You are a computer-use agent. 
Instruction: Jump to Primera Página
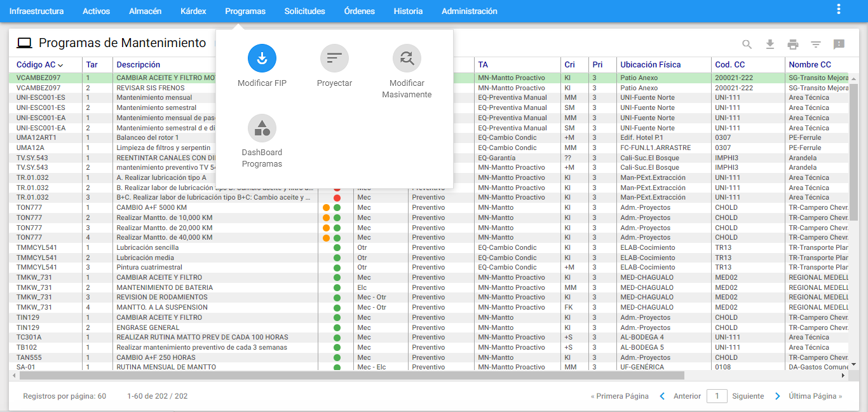(620, 396)
